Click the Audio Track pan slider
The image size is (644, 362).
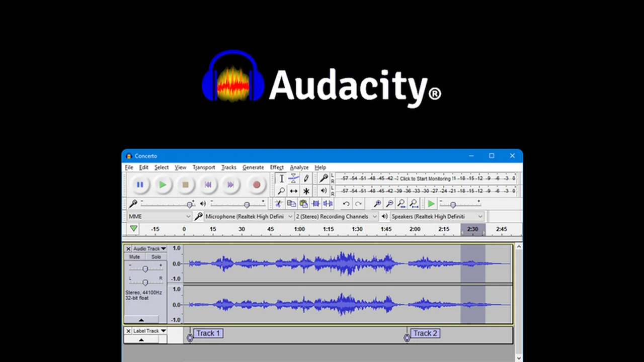(x=145, y=282)
